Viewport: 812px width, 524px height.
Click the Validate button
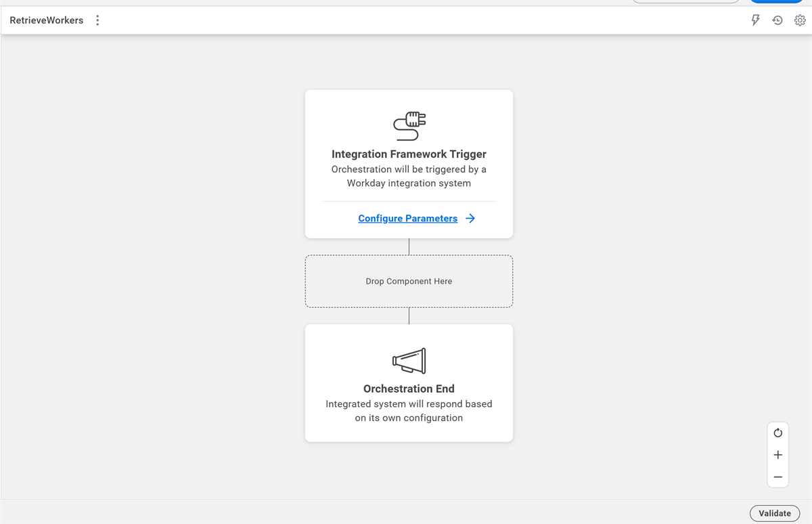click(x=775, y=513)
